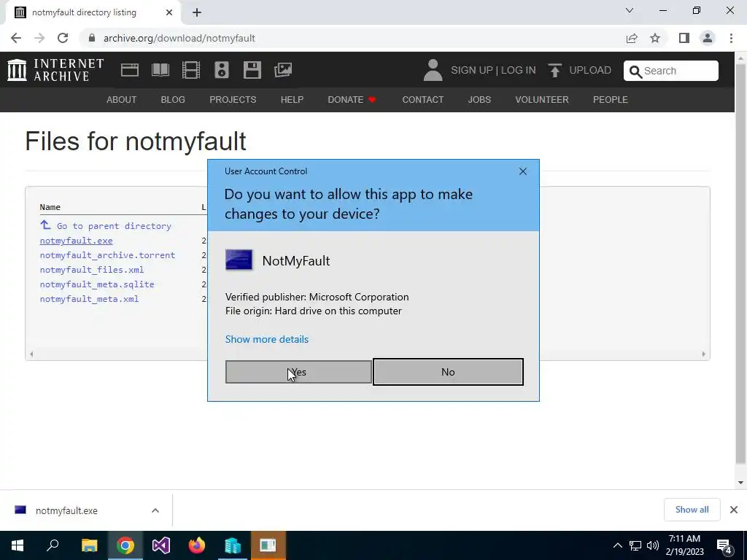The image size is (747, 560).
Task: Open notmyfault_meta.xml link
Action: (x=89, y=299)
